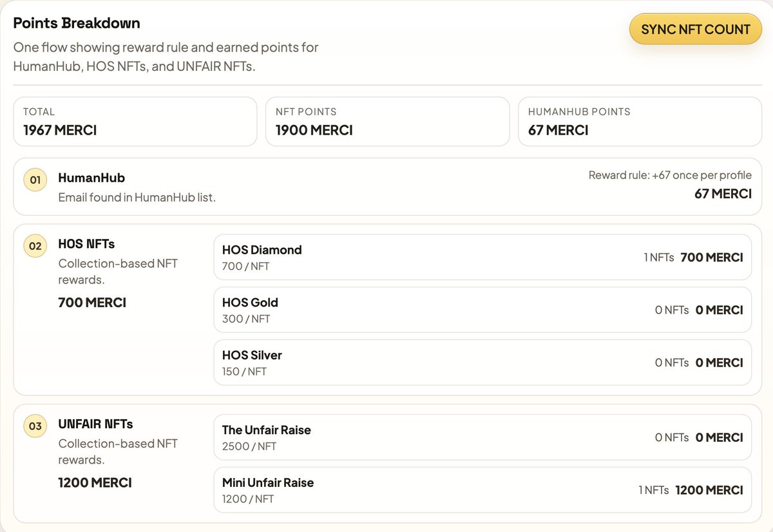
Task: Open the Mini Unfair Raise row
Action: 482,490
